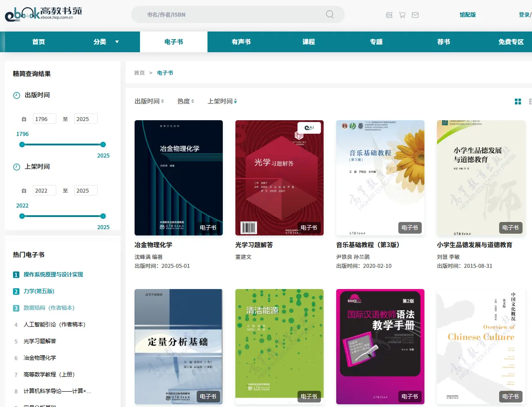Image resolution: width=532 pixels, height=407 pixels.
Task: Open the 有声书 navigation tab
Action: [x=241, y=42]
